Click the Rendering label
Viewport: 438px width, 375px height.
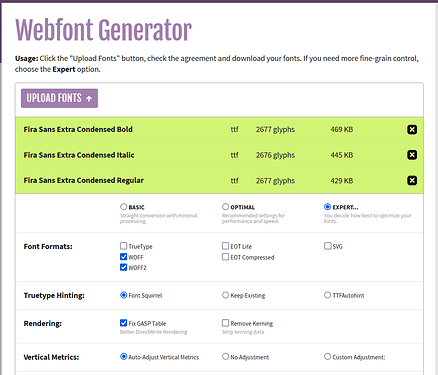pyautogui.click(x=43, y=324)
